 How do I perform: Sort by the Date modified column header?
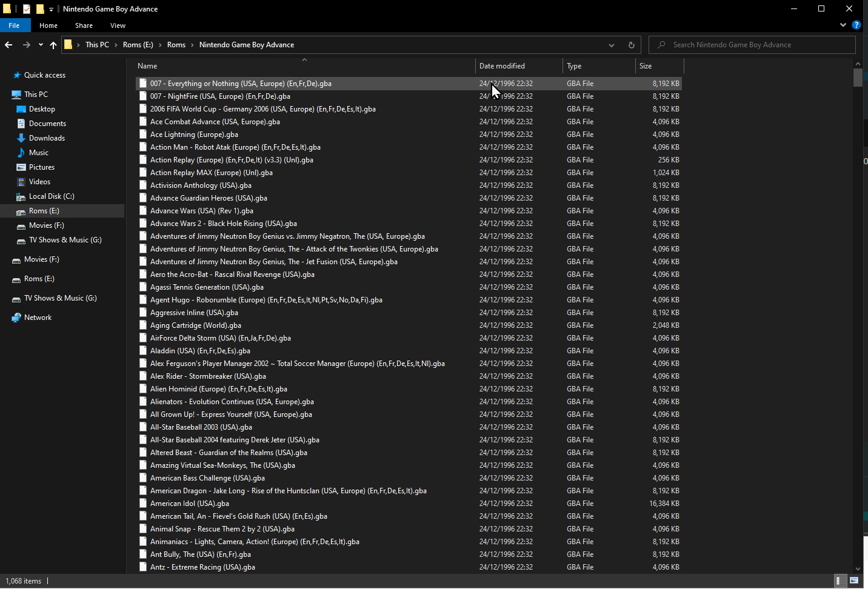pyautogui.click(x=519, y=66)
